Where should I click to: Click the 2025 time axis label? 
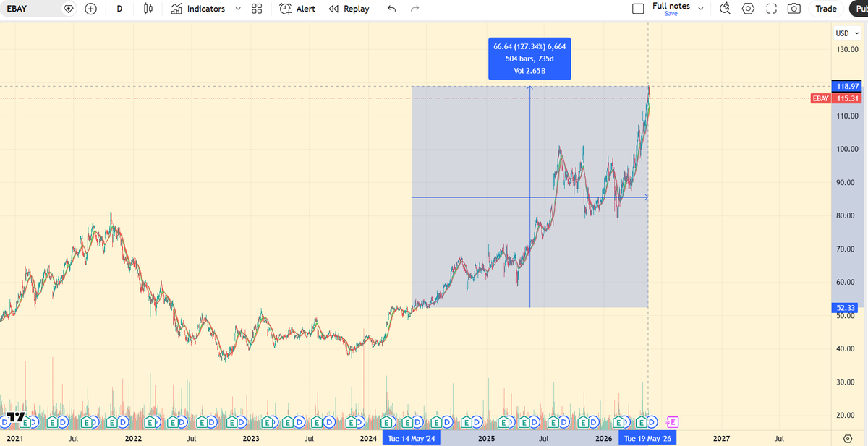point(486,438)
